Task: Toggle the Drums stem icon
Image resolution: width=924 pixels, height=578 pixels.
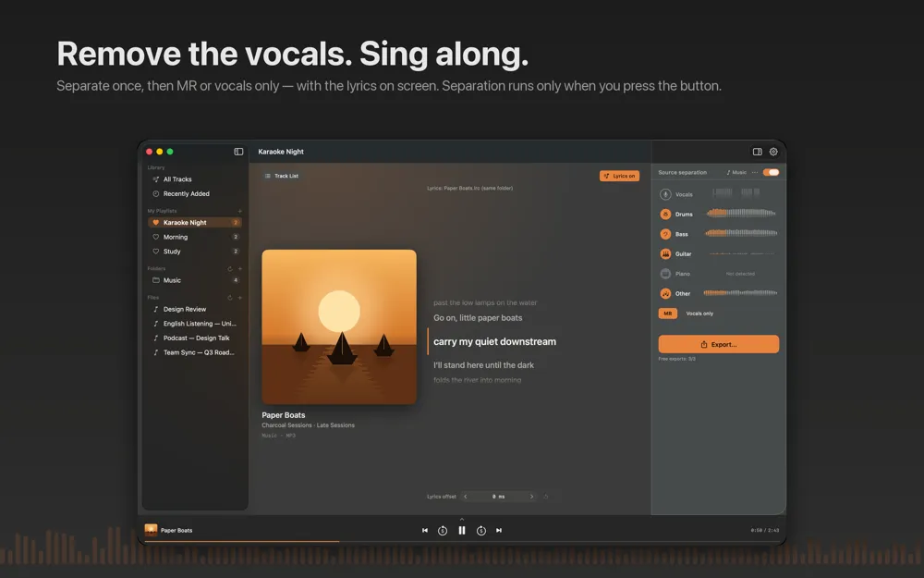Action: coord(665,215)
